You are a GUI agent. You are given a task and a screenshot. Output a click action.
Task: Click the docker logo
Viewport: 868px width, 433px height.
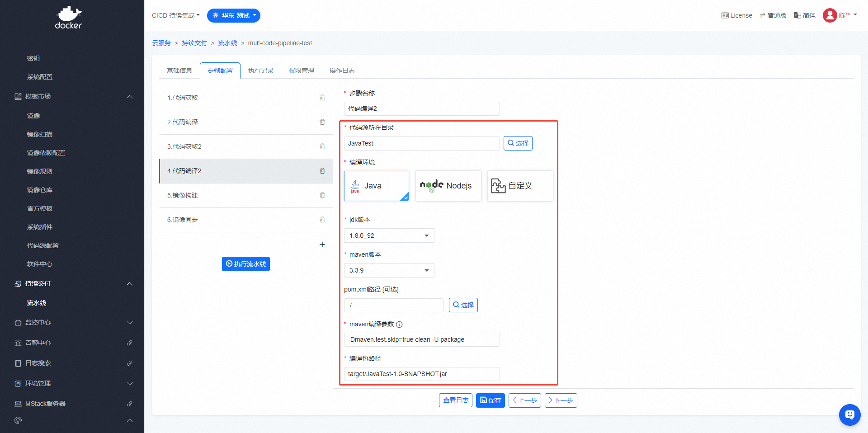click(x=68, y=18)
